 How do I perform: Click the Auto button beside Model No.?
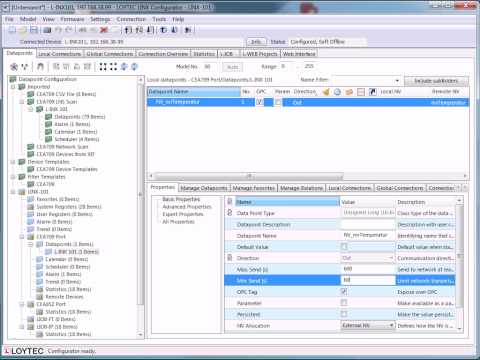click(x=232, y=67)
